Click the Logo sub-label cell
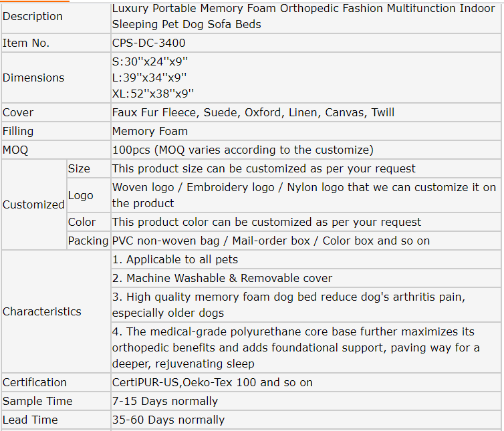Screen dimensions: 504x431 point(80,195)
